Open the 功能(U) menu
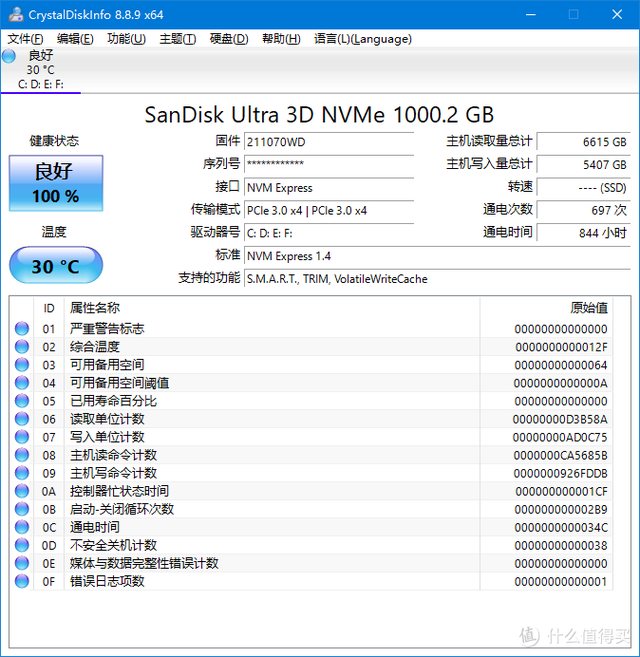The width and height of the screenshot is (640, 657). coord(126,39)
